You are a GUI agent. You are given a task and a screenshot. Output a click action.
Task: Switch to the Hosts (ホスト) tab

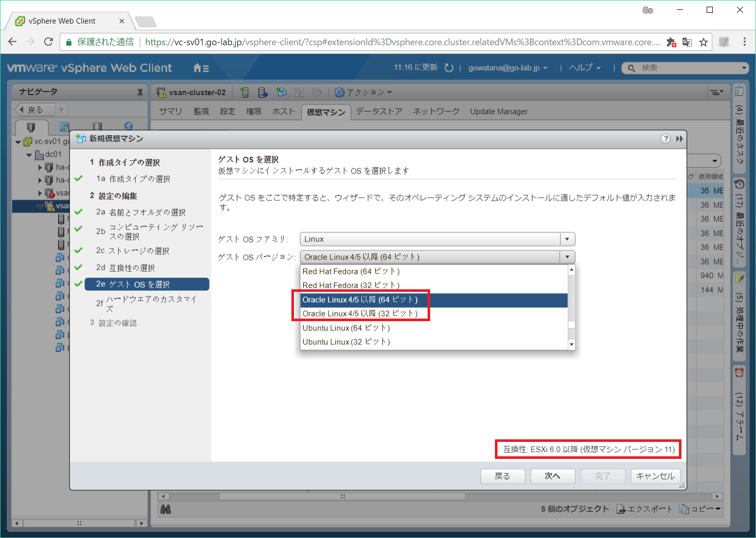click(x=284, y=112)
